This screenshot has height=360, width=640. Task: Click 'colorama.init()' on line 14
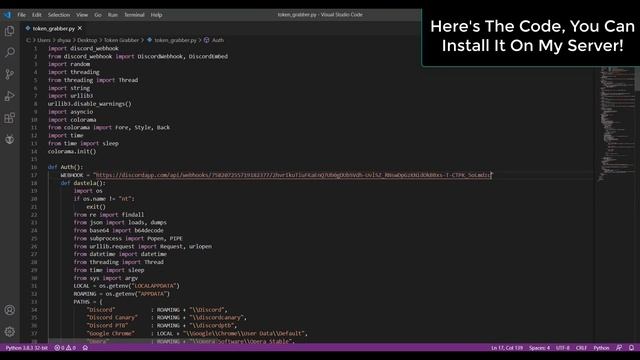pyautogui.click(x=72, y=151)
